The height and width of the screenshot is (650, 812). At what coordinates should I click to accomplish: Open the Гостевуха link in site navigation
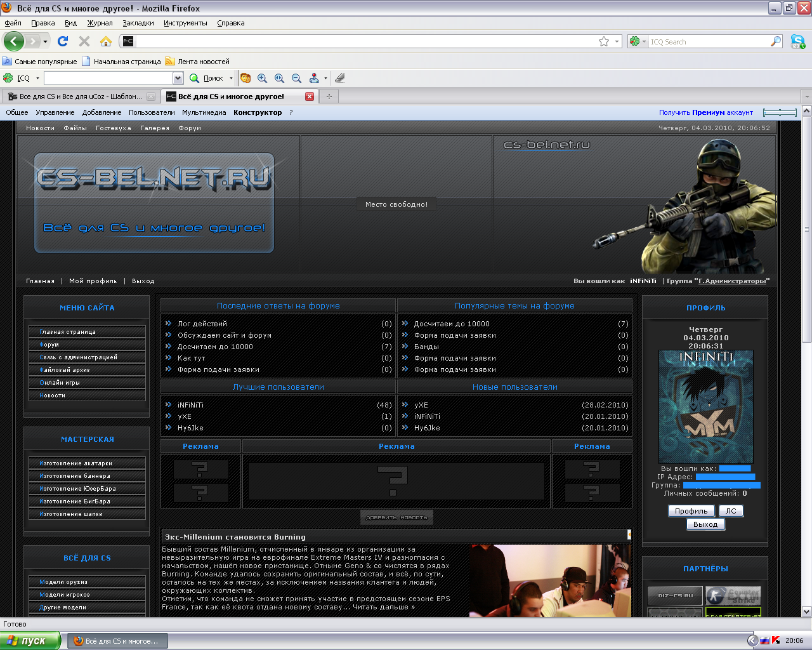pos(113,128)
